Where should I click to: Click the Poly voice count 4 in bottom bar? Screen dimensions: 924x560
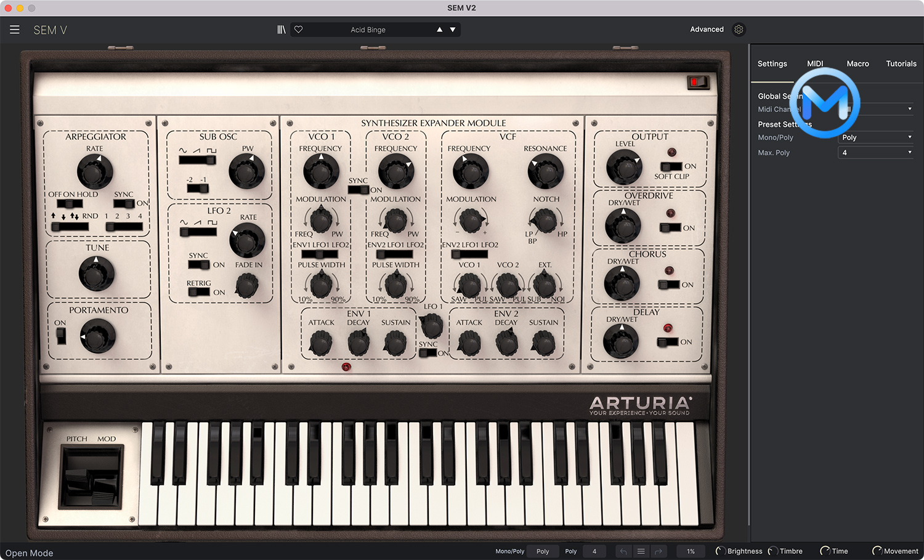(594, 551)
